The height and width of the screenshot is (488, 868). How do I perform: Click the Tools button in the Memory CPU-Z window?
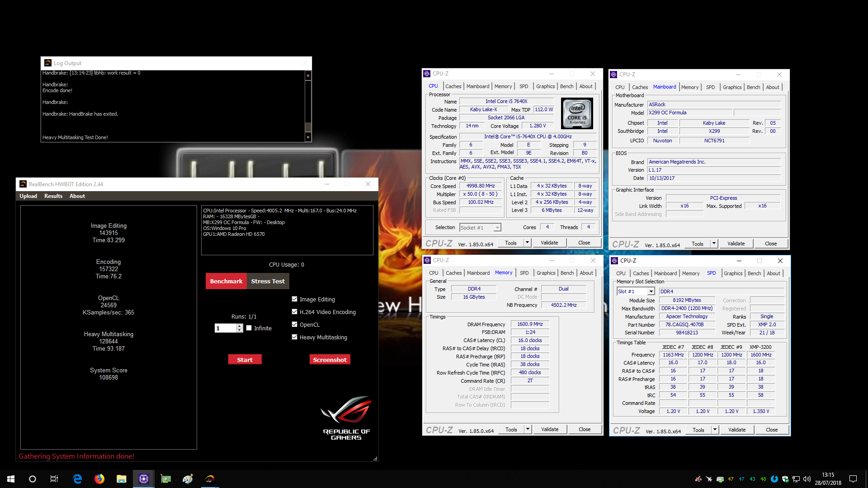point(511,429)
